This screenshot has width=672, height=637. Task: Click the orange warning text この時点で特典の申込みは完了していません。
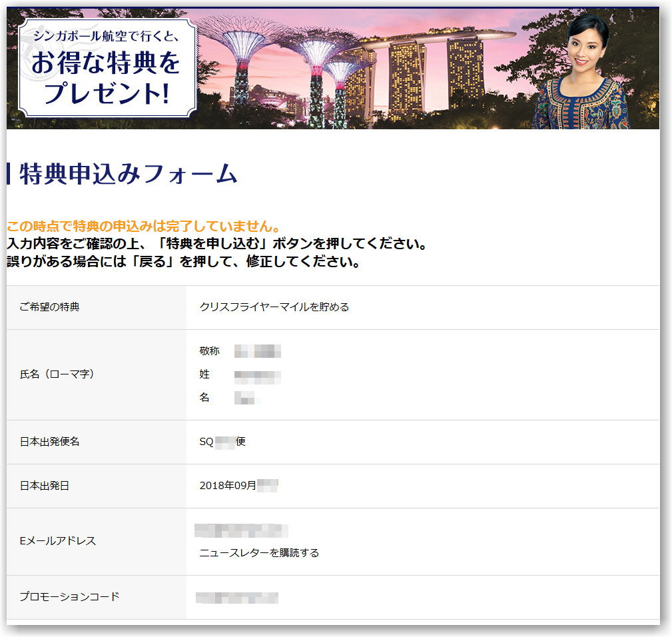[x=144, y=226]
